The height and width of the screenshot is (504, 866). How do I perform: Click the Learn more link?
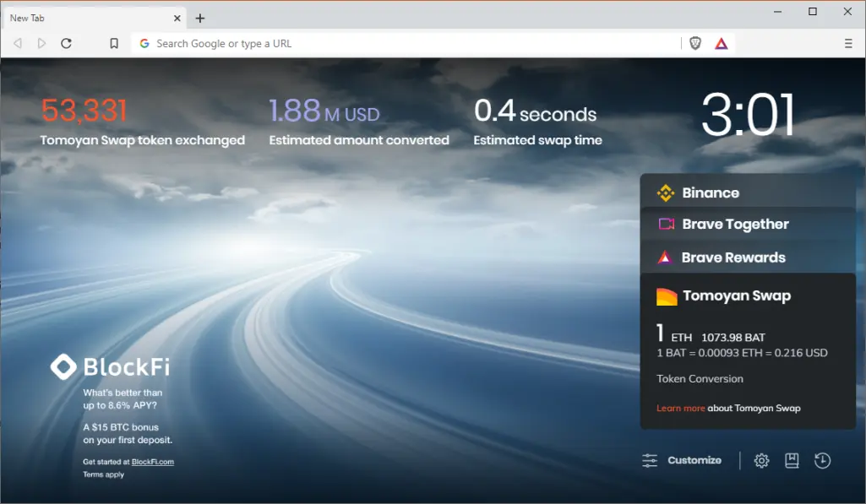click(x=680, y=408)
